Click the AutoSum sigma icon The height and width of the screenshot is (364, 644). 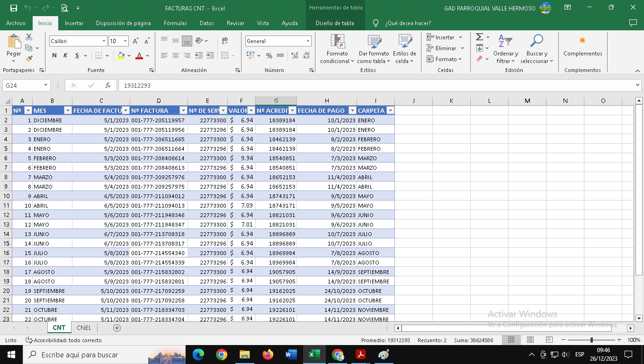click(479, 37)
